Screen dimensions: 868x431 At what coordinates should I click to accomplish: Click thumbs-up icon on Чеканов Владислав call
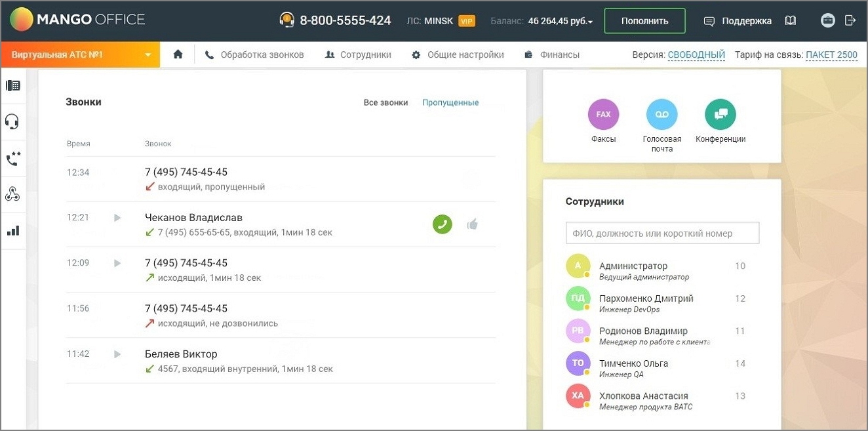click(472, 224)
